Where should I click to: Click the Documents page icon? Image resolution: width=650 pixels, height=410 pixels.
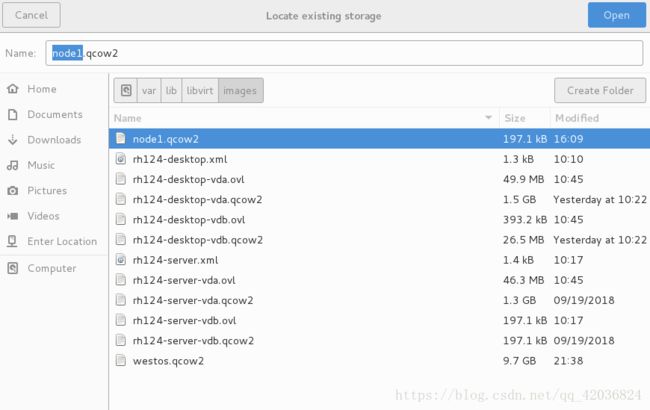tap(13, 114)
